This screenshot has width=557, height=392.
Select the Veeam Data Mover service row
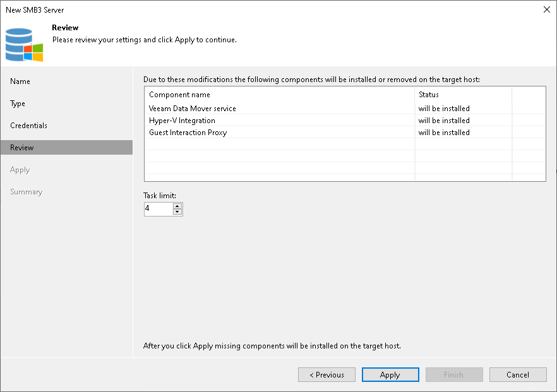pos(345,109)
